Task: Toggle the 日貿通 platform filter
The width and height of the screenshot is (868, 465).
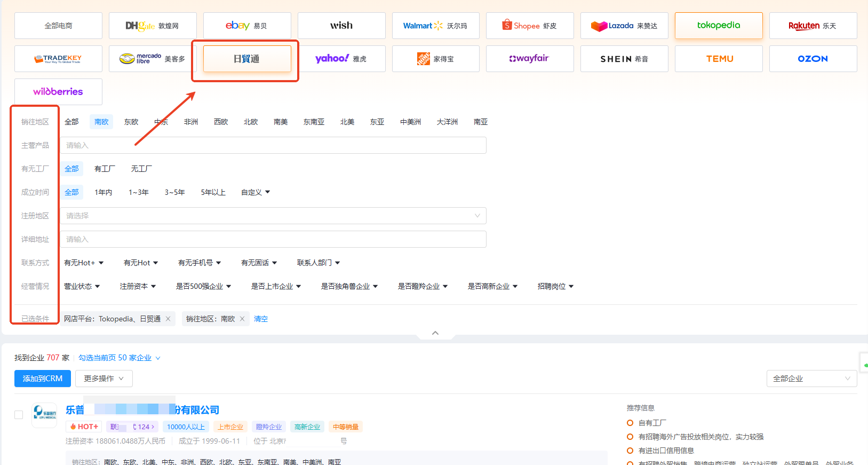Action: (247, 59)
